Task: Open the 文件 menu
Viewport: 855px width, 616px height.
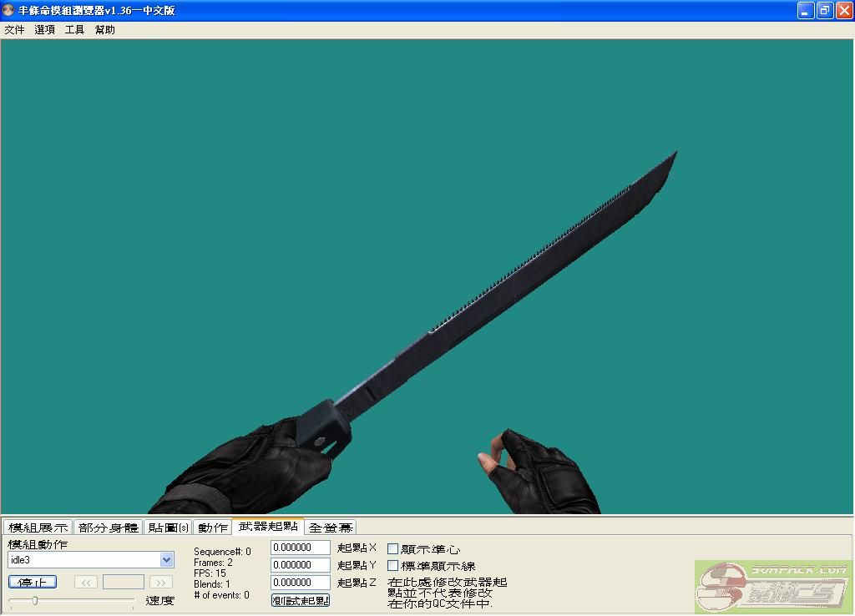Action: tap(14, 30)
